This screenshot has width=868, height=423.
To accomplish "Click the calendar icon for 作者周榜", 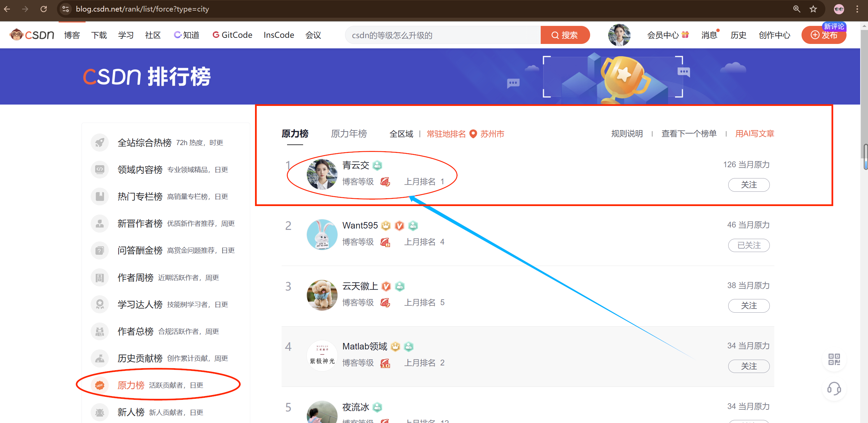I will [100, 278].
